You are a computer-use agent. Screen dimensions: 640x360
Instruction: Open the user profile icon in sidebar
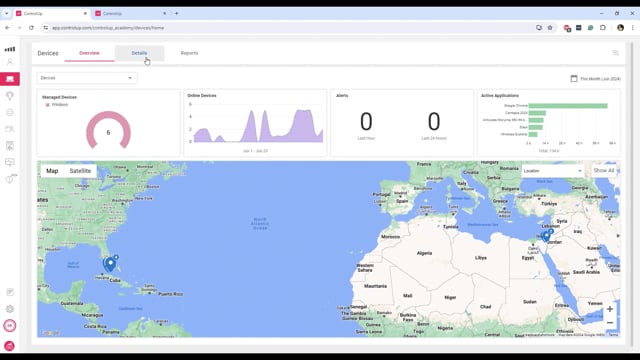10,62
